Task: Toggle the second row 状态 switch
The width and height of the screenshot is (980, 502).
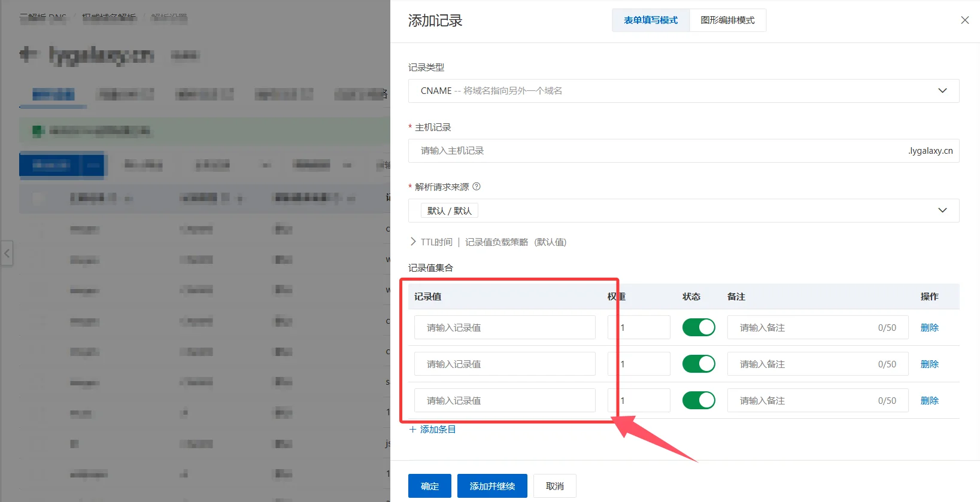Action: [x=699, y=364]
